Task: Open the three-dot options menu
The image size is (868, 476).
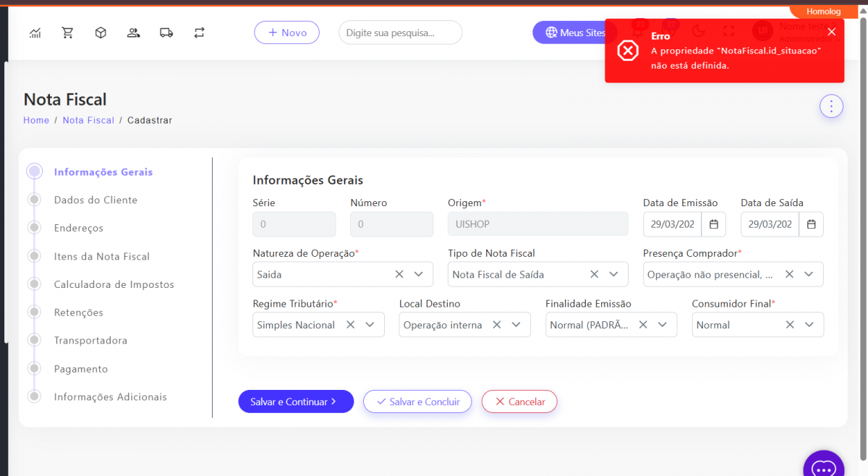Action: (x=831, y=106)
